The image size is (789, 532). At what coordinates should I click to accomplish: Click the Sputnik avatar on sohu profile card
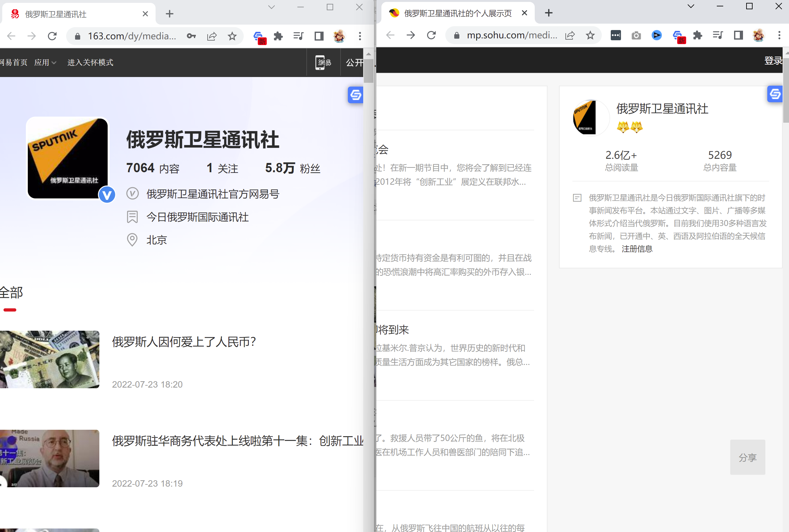tap(591, 117)
